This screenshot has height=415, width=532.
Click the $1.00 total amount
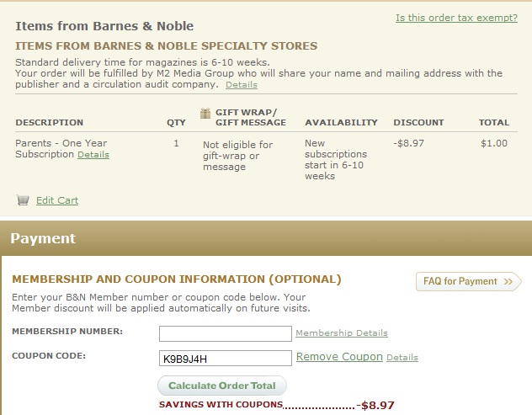coord(494,143)
